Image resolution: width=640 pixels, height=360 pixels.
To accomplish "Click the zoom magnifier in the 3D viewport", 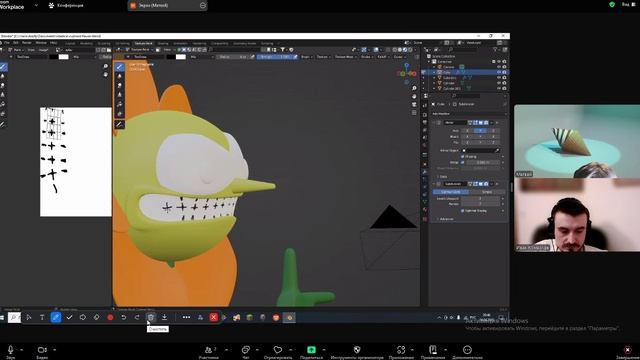I will click(x=414, y=88).
